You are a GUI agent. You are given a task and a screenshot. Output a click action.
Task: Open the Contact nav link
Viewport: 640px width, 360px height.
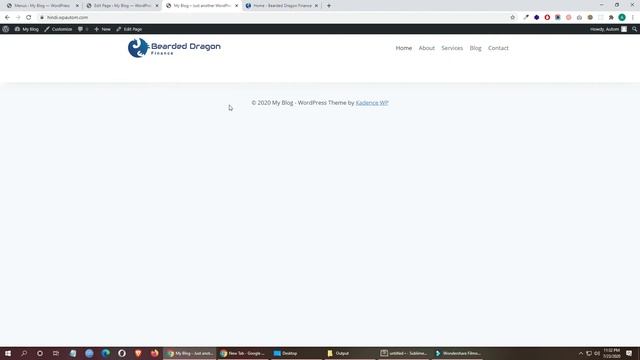(x=498, y=48)
